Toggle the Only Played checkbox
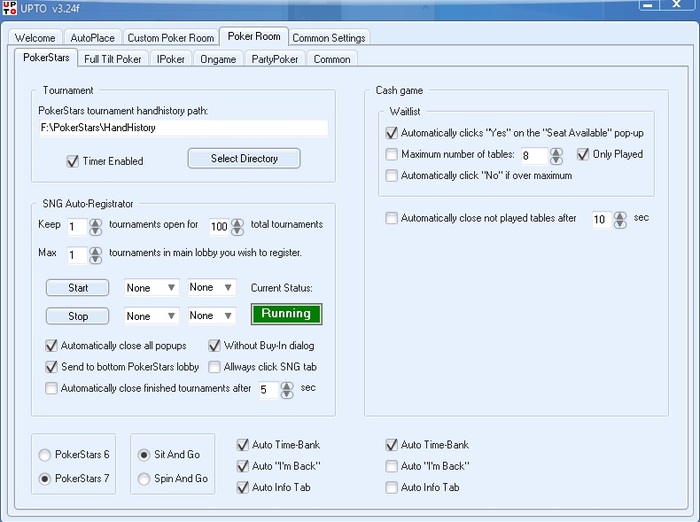 click(583, 154)
